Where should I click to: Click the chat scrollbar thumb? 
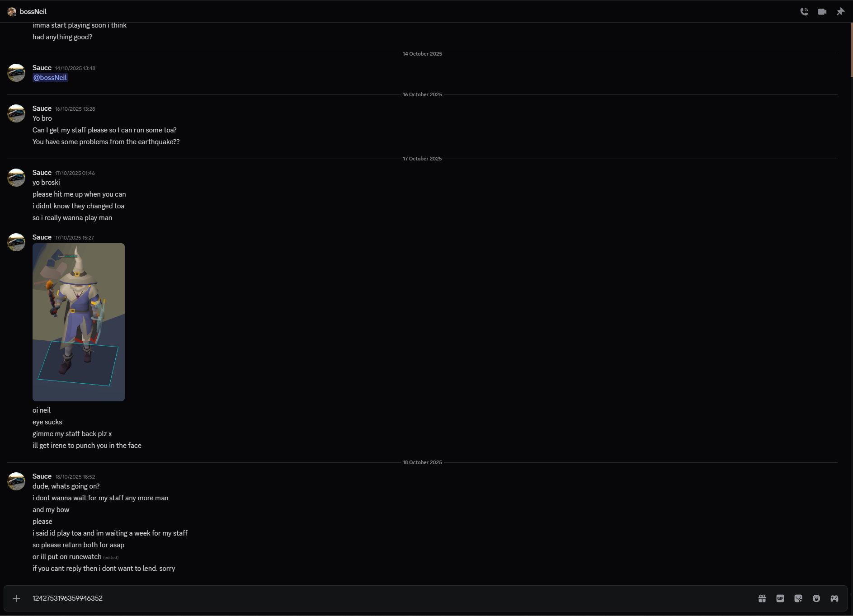pos(851,50)
